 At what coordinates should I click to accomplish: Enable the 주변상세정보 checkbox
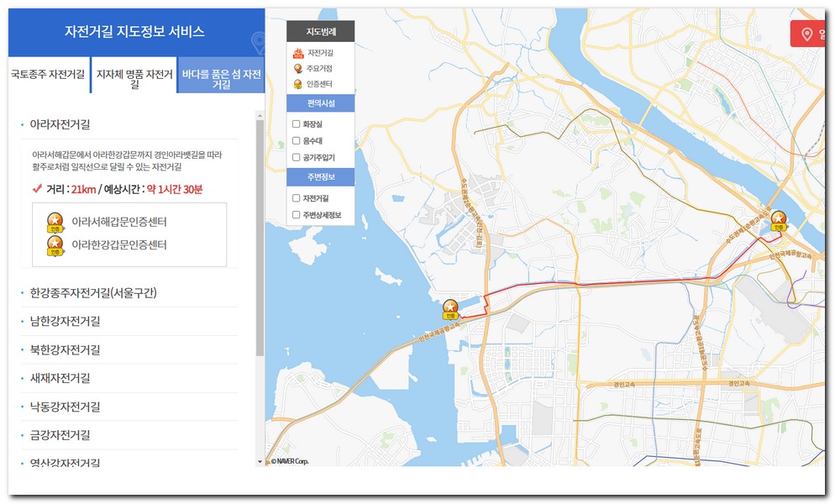pos(296,215)
